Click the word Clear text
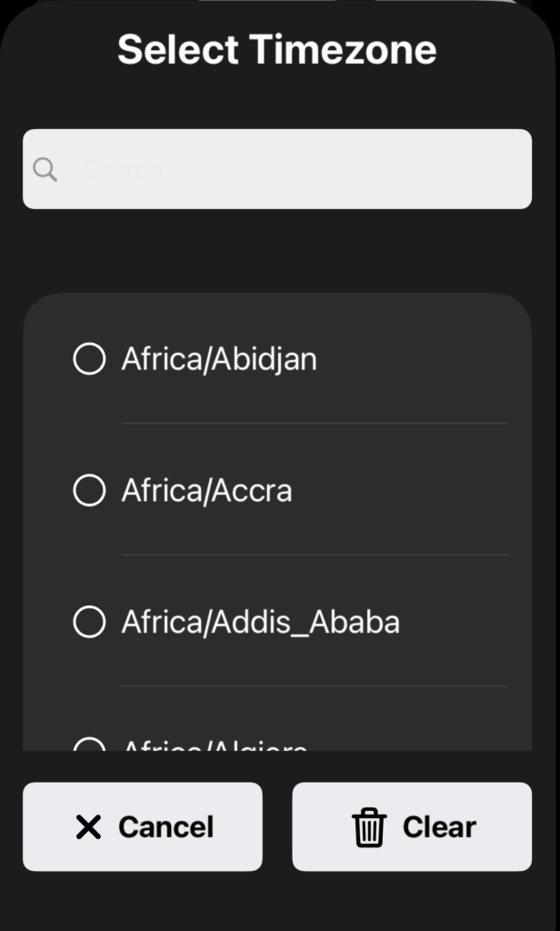This screenshot has width=560, height=931. (439, 827)
